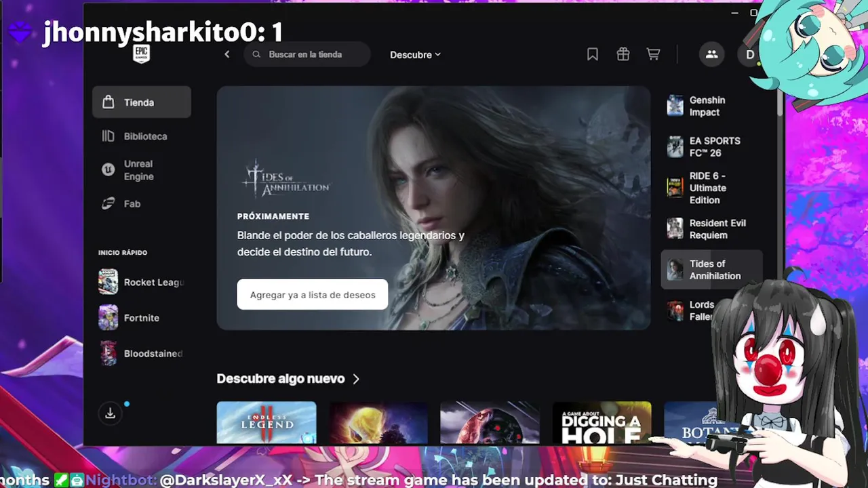Open the profile avatar D
This screenshot has width=868, height=488.
pyautogui.click(x=749, y=54)
